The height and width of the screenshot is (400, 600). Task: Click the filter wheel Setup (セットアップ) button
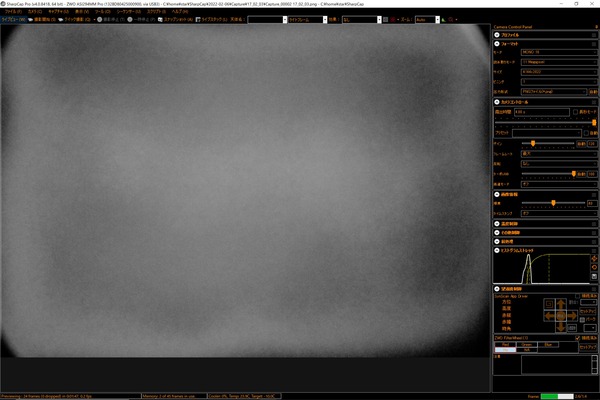(x=588, y=347)
